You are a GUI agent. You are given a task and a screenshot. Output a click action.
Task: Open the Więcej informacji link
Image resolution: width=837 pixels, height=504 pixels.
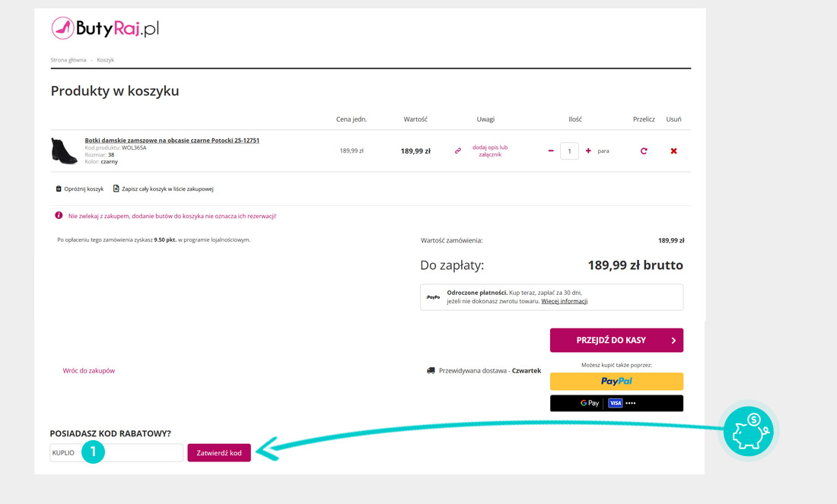[x=564, y=302]
